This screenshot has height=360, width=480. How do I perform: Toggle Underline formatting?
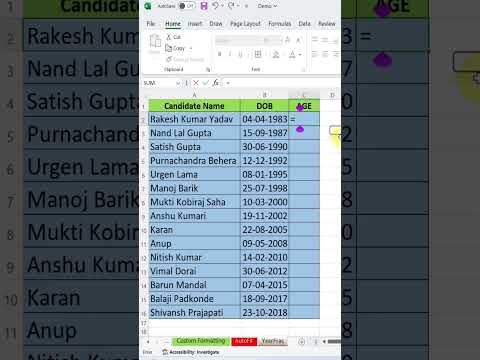pos(239,54)
